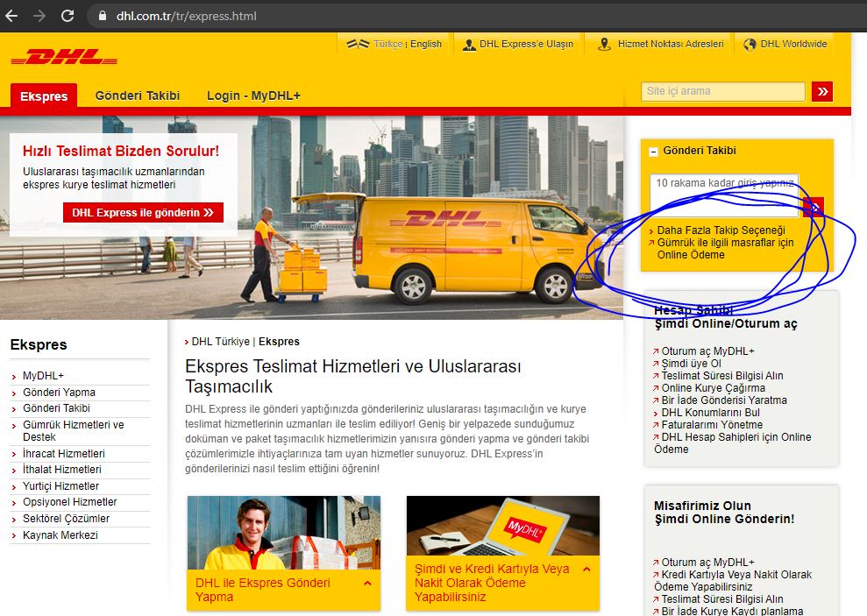The width and height of the screenshot is (867, 616).
Task: Open Daha Fazla Takip Seçeneği link
Action: pos(721,230)
